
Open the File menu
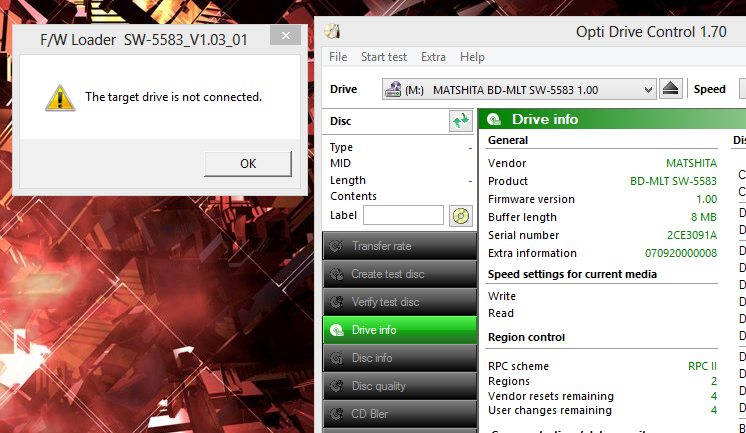click(x=338, y=57)
